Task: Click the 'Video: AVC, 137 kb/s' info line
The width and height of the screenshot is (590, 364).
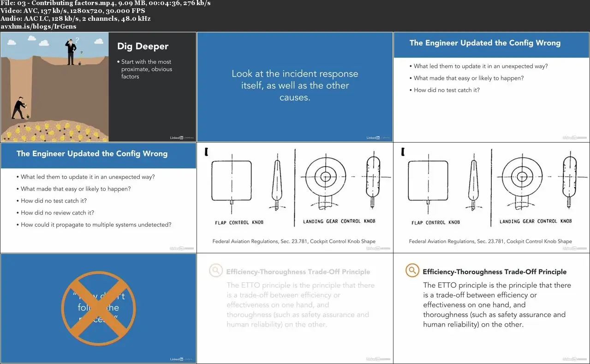Action: tap(73, 11)
